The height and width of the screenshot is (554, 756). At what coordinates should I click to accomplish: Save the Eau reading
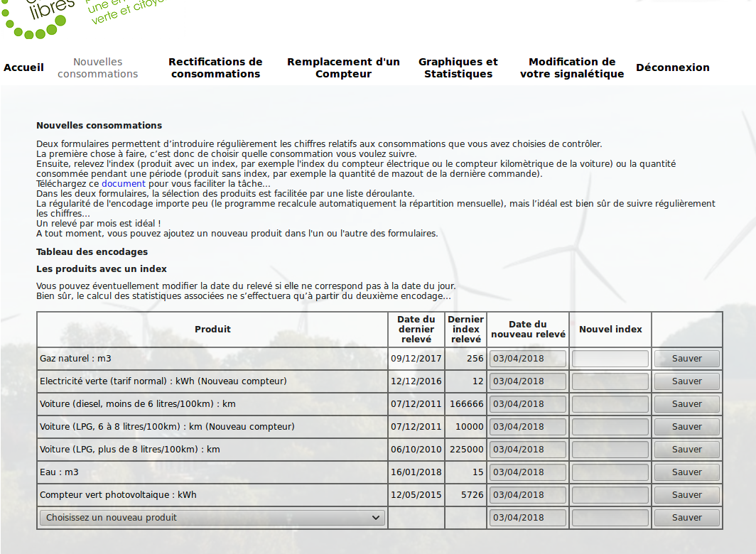point(686,472)
